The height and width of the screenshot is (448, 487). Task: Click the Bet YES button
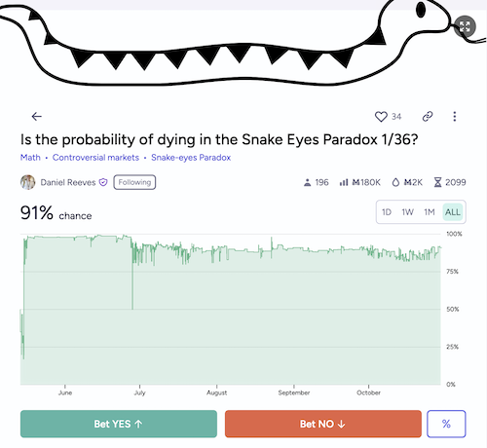(119, 424)
